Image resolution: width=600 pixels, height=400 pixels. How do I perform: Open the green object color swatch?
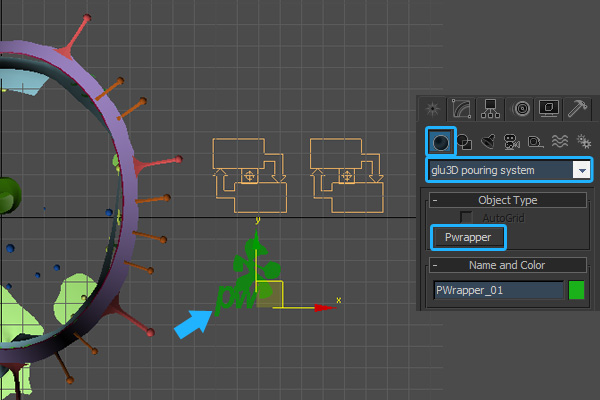[577, 290]
